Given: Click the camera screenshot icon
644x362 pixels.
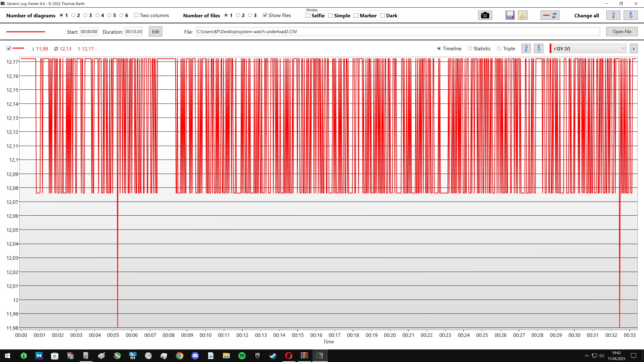Looking at the screenshot, I should point(485,15).
